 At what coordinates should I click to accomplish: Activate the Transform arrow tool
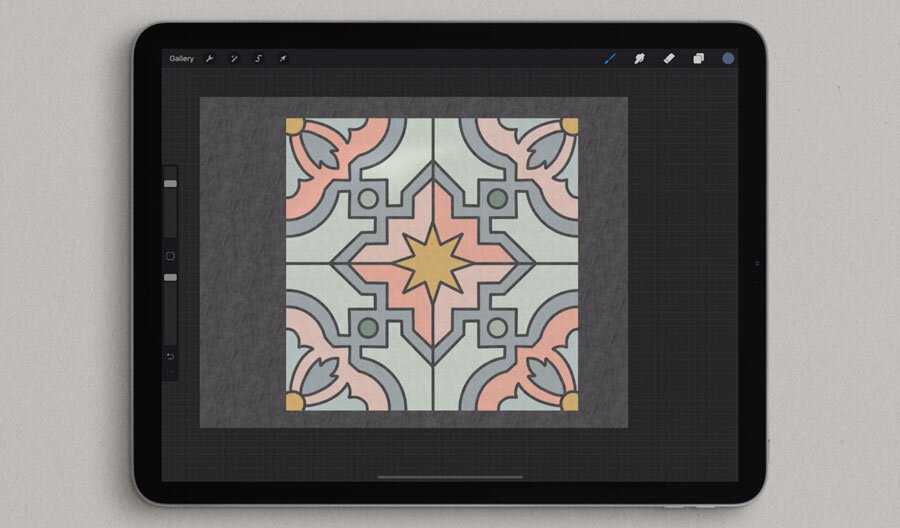(x=283, y=59)
